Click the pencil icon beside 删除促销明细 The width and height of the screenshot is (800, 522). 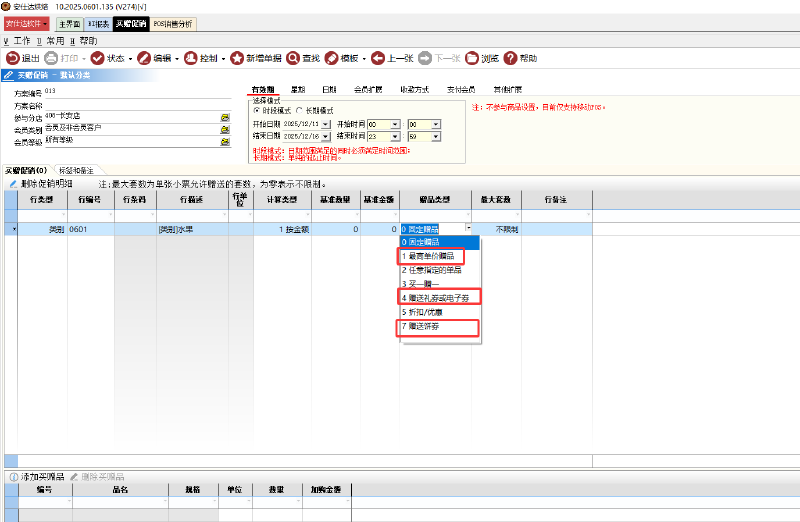click(x=14, y=184)
